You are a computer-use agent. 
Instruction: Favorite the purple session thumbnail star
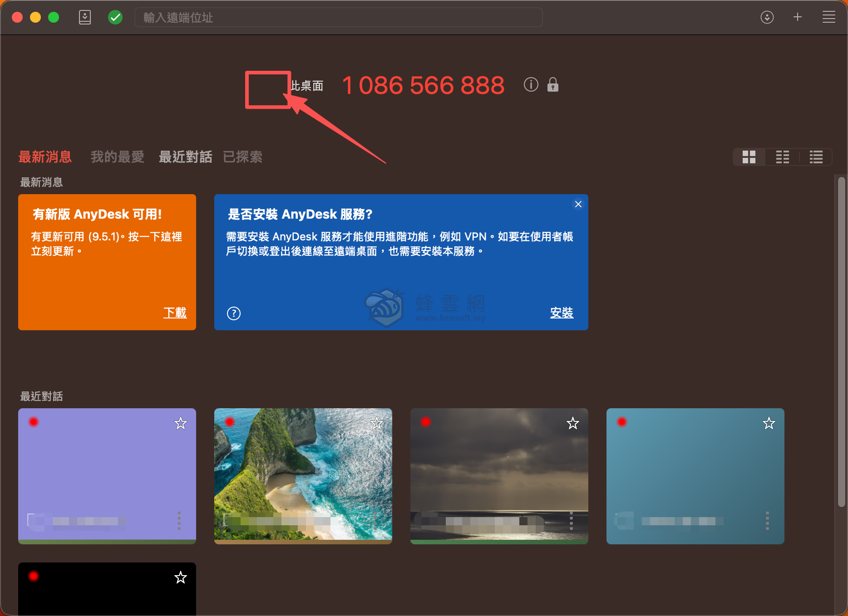[181, 423]
